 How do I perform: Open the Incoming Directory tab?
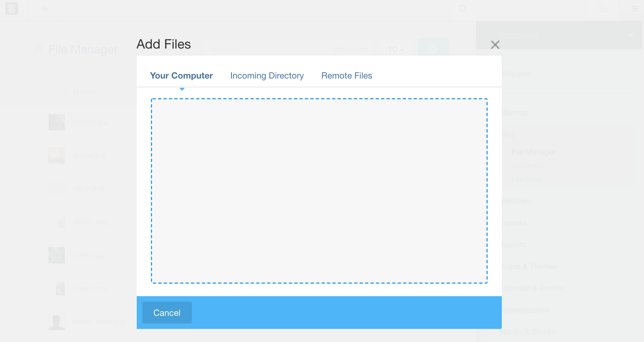[267, 76]
